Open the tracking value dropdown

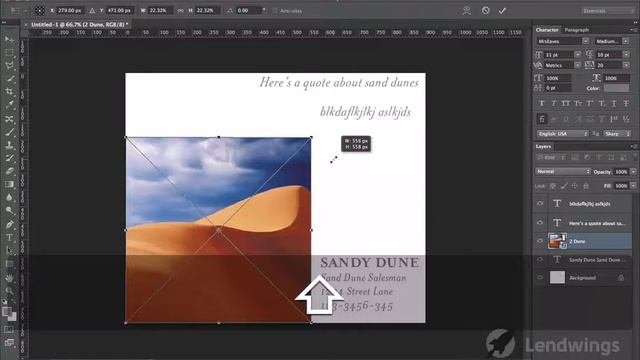pyautogui.click(x=626, y=65)
